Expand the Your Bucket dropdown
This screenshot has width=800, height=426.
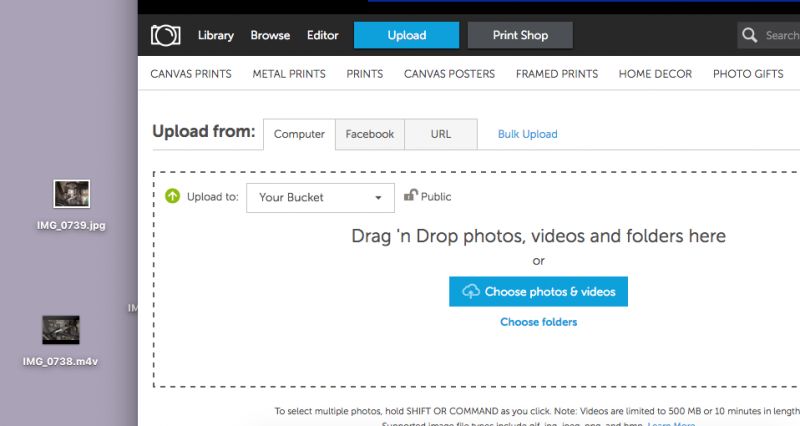click(x=320, y=197)
